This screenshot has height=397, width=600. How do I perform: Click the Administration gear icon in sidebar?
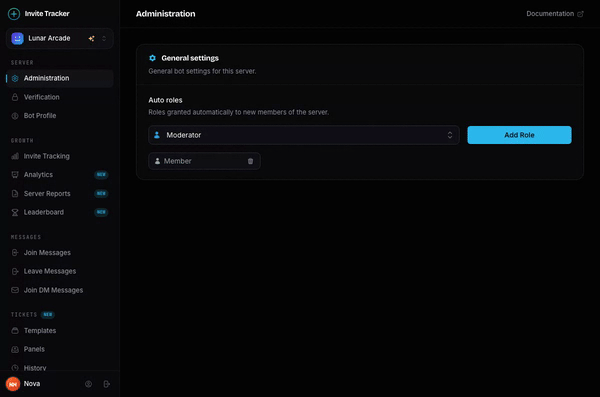(x=15, y=78)
